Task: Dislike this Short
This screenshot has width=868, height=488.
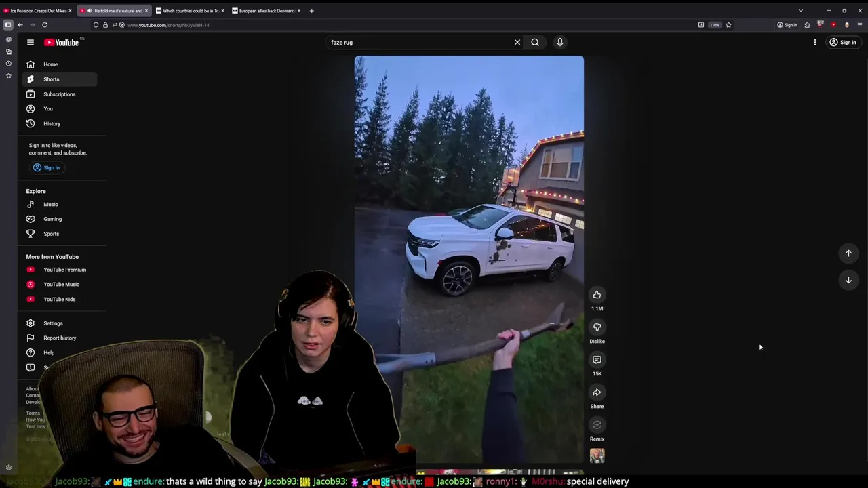Action: click(597, 327)
